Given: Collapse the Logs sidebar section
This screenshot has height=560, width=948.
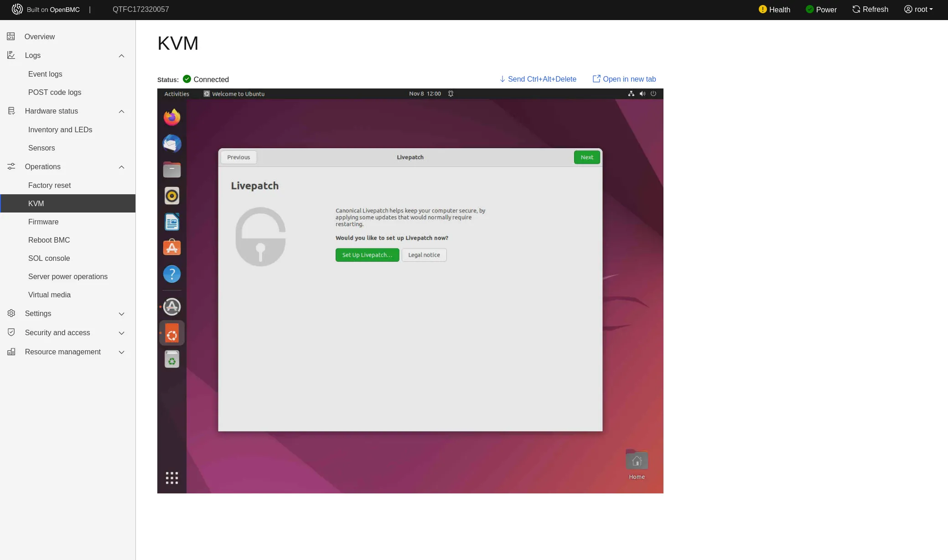Looking at the screenshot, I should (121, 56).
